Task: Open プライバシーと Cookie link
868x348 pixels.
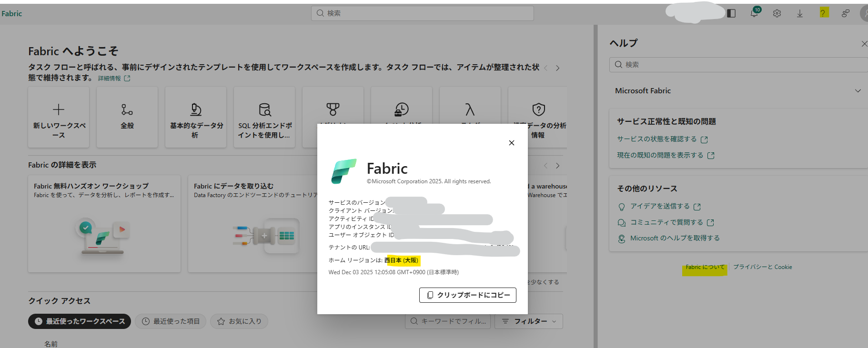Action: 762,267
